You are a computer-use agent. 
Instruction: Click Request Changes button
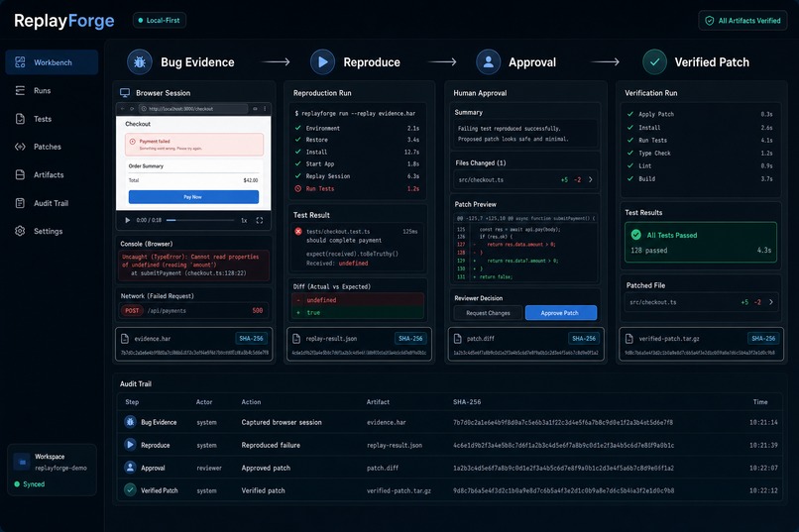click(488, 313)
